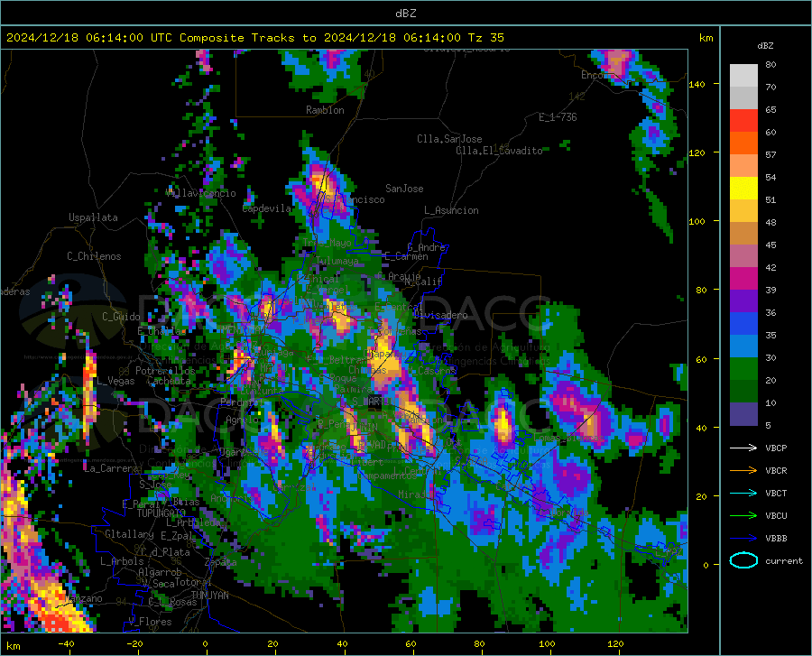The height and width of the screenshot is (656, 812).
Task: Click the cyan VBCT arrow legend icon
Action: pos(743,493)
